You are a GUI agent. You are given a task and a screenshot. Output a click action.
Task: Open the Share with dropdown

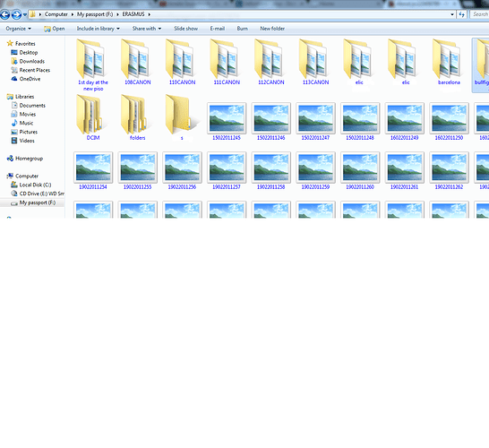(147, 29)
